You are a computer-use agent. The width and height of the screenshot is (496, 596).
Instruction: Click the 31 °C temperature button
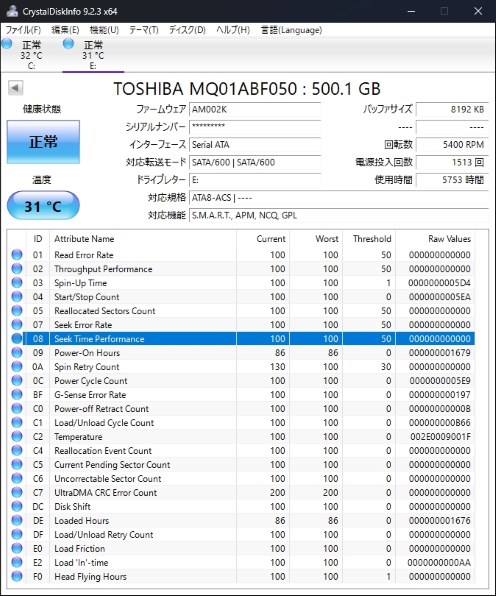pos(43,206)
